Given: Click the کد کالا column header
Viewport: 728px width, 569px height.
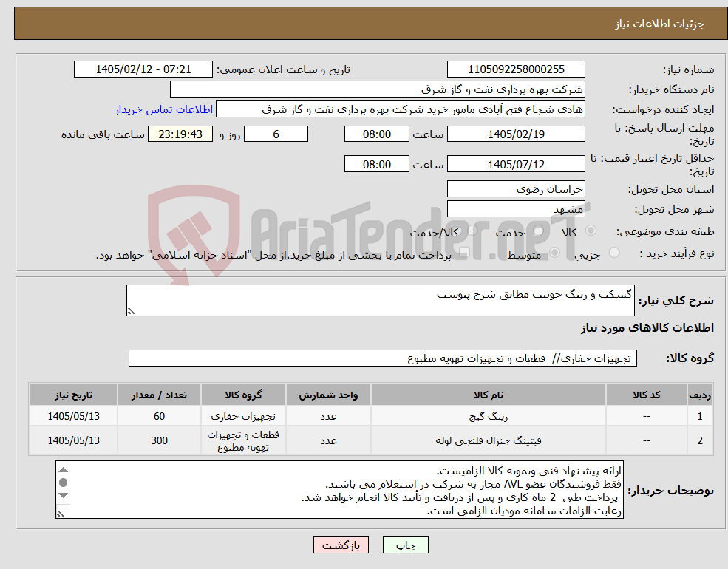Looking at the screenshot, I should [646, 395].
